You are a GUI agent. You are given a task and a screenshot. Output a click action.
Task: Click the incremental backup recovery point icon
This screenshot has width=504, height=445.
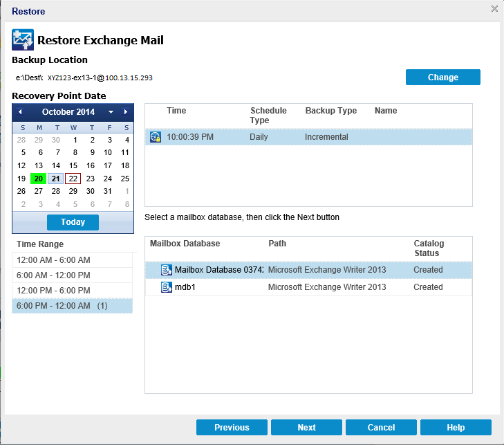(156, 137)
